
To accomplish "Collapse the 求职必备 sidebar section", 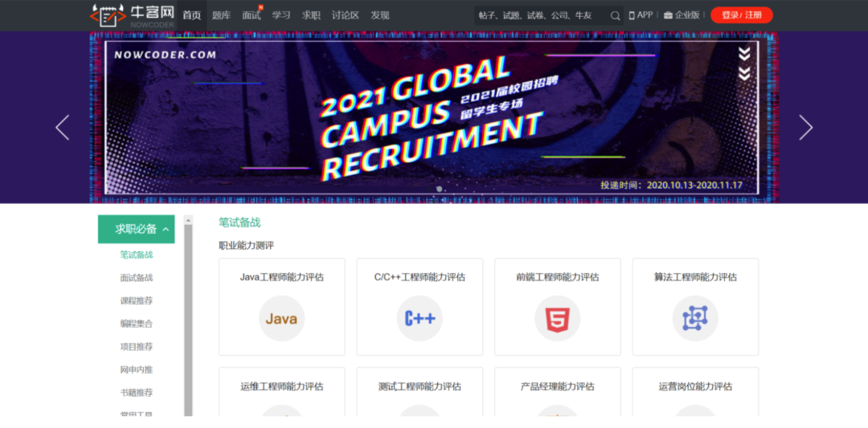I will point(166,230).
